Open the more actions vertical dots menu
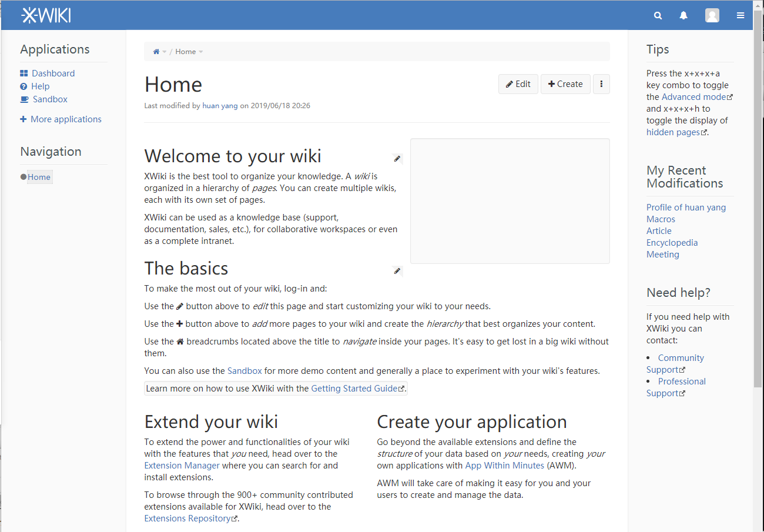 tap(601, 84)
